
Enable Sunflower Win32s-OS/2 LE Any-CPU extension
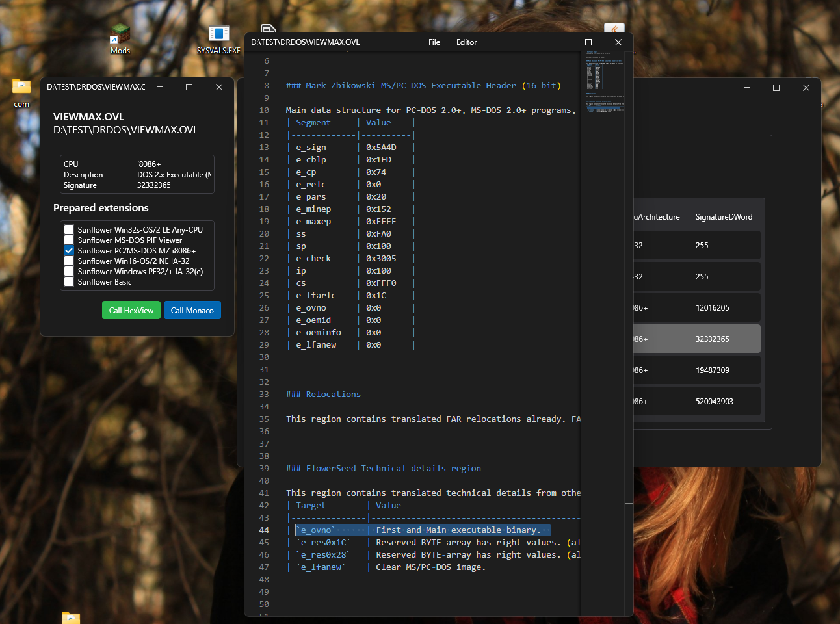(69, 229)
